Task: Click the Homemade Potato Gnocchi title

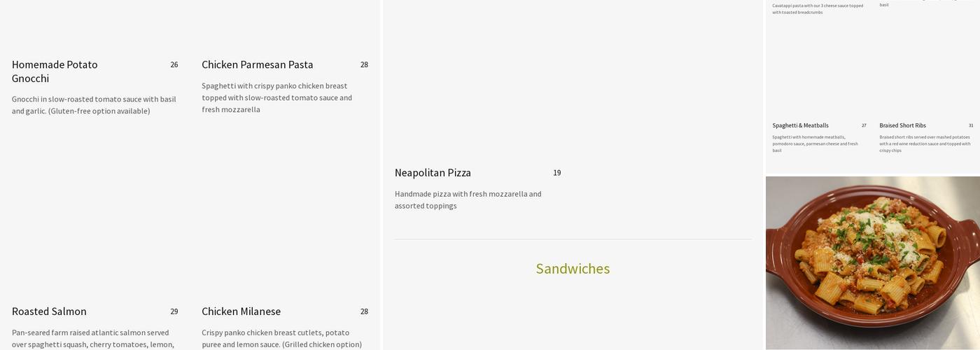Action: [x=55, y=71]
